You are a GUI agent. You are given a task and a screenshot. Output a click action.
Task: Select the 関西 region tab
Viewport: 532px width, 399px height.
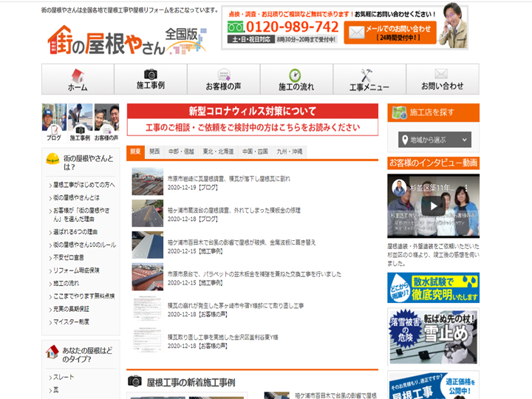pos(154,151)
